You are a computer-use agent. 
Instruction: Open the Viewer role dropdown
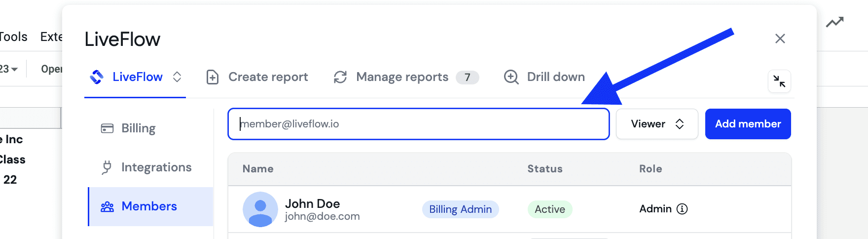point(657,124)
